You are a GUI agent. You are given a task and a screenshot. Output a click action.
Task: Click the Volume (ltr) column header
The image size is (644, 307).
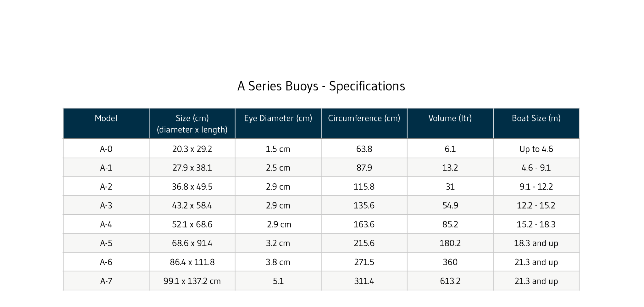tap(450, 119)
